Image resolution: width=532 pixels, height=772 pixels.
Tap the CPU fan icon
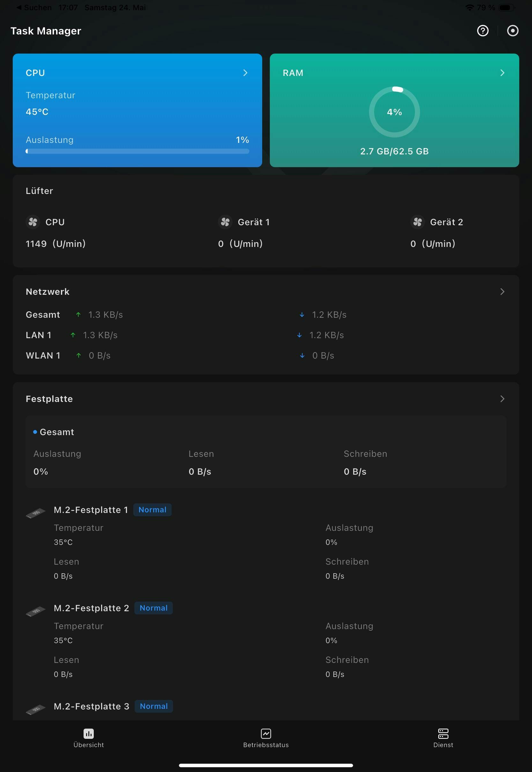33,222
